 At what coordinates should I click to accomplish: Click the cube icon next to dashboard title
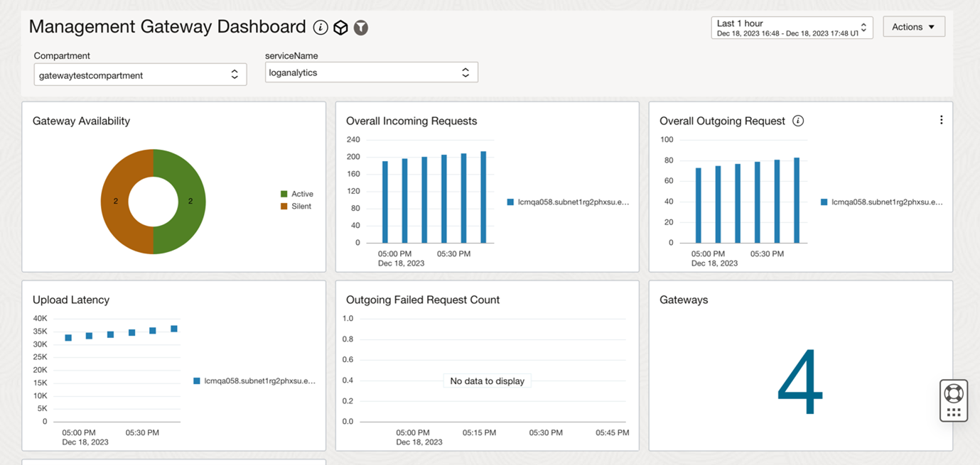(340, 28)
